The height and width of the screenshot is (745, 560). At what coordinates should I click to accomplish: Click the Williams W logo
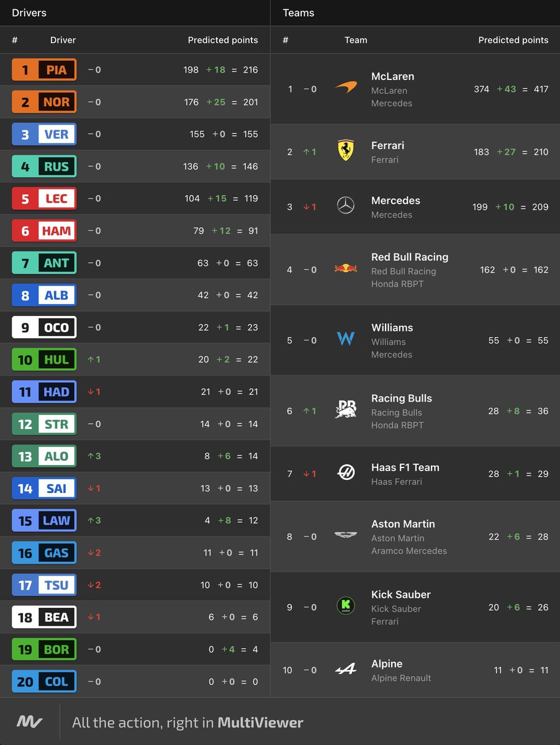click(x=346, y=339)
